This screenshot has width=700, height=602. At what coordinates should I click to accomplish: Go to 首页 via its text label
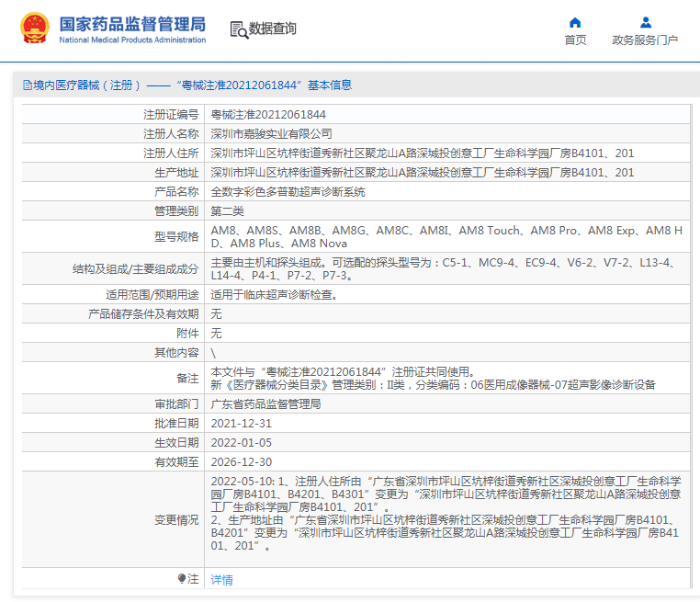tap(575, 40)
